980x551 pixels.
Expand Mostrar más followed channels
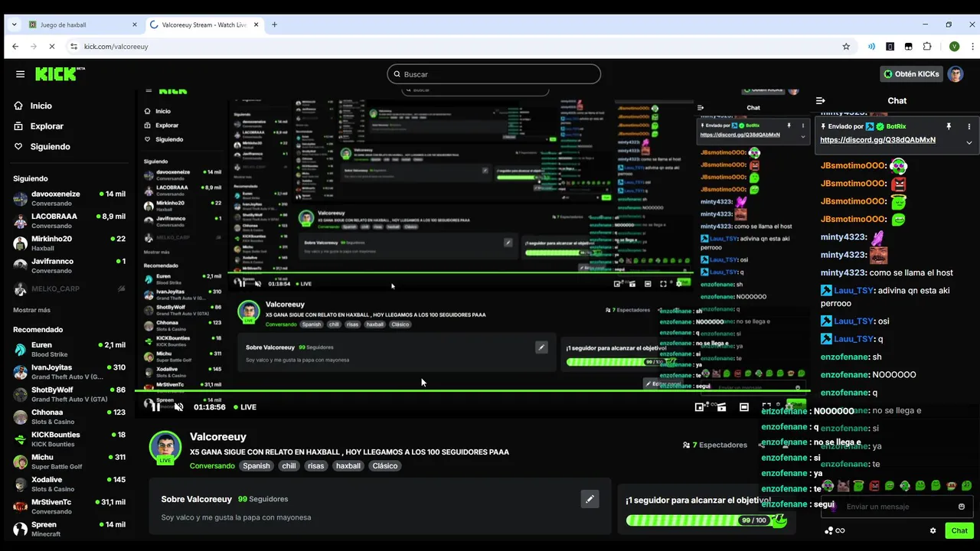pyautogui.click(x=31, y=310)
